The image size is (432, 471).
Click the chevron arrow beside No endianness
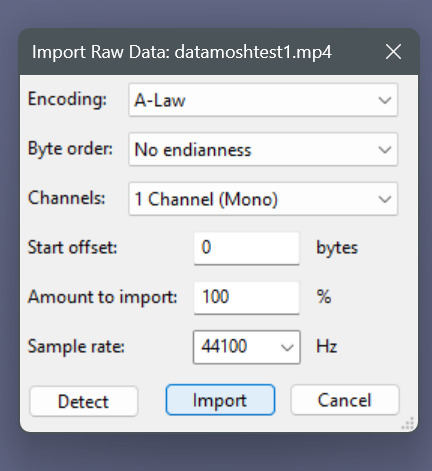point(385,150)
